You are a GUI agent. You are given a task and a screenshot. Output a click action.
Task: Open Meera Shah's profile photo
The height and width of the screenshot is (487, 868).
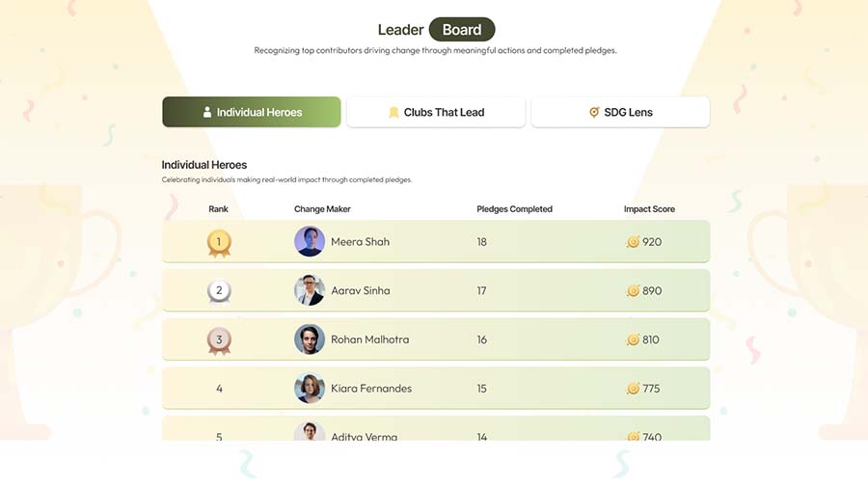(310, 241)
